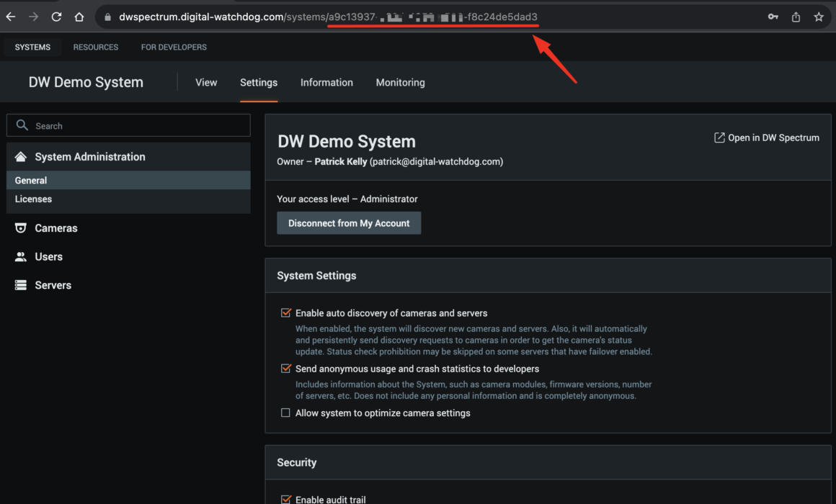Select General under System Administration

point(128,180)
